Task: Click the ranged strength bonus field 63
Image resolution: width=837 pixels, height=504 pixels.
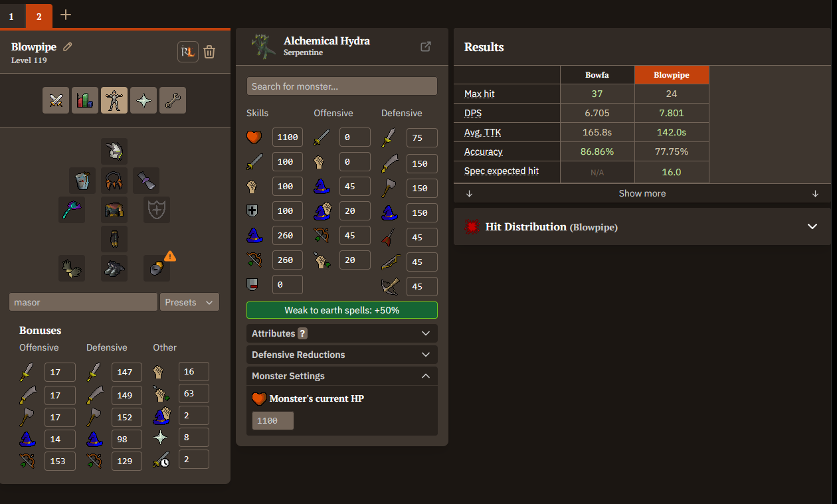Action: pos(194,394)
